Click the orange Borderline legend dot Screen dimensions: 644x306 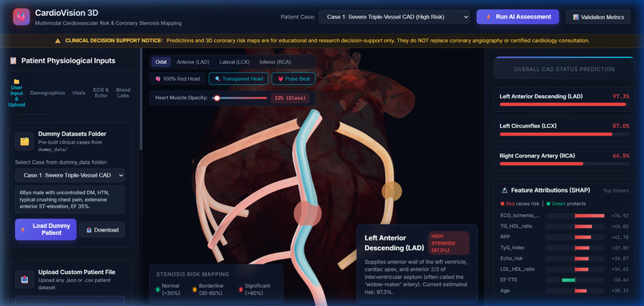[194, 289]
